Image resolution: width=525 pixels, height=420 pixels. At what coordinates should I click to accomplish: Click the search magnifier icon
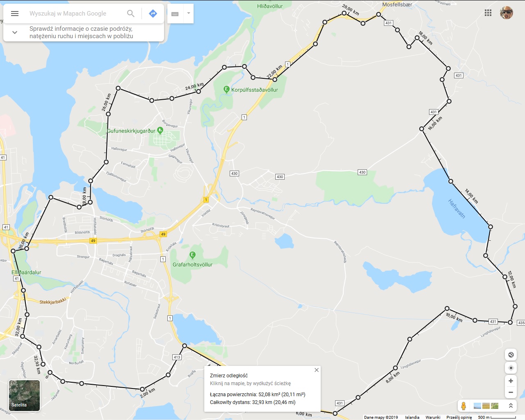(x=131, y=14)
